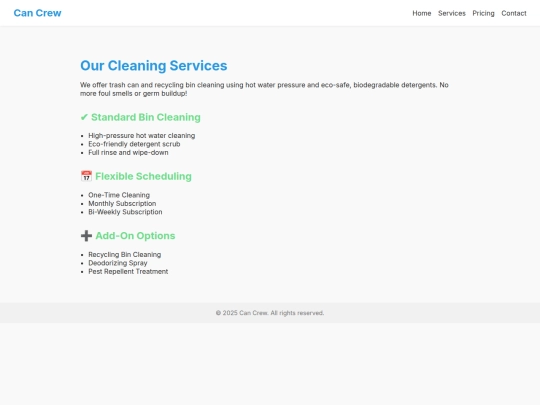Click 'Monthly Subscription' list item
This screenshot has width=540, height=405.
pyautogui.click(x=122, y=204)
